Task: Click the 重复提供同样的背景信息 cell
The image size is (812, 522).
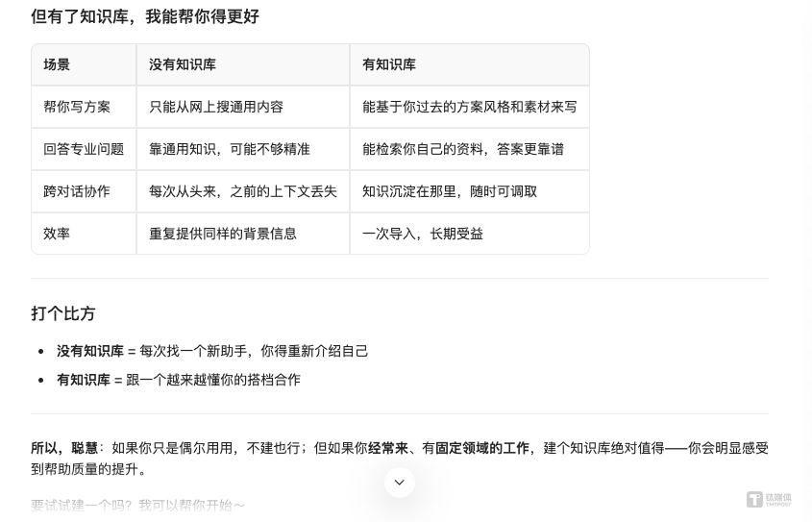Action: pyautogui.click(x=223, y=234)
